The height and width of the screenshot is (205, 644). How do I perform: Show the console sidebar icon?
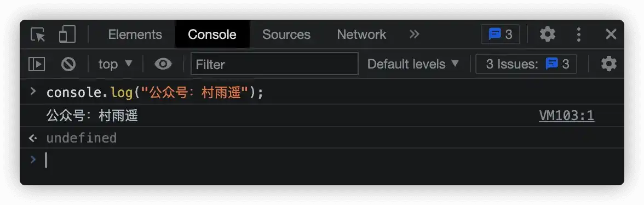pyautogui.click(x=37, y=64)
